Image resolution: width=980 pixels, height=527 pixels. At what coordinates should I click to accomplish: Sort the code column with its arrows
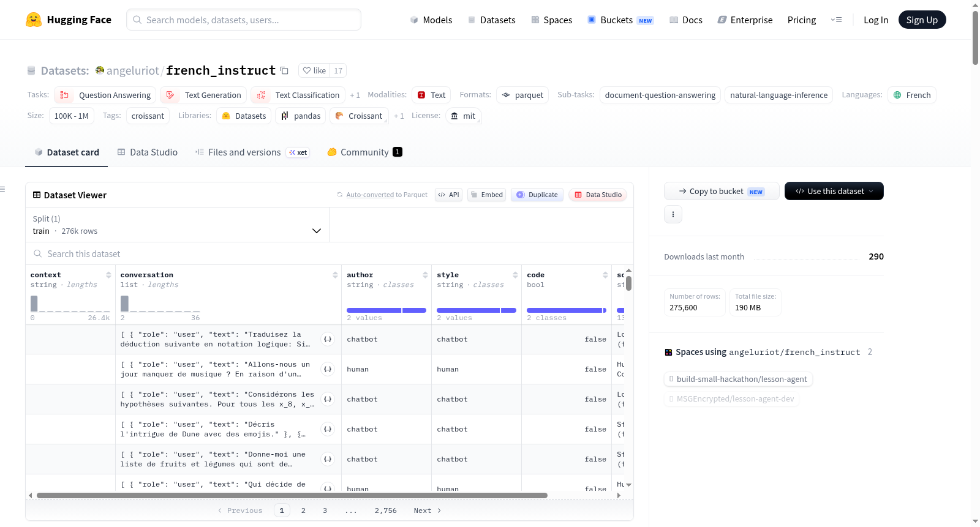click(x=605, y=275)
